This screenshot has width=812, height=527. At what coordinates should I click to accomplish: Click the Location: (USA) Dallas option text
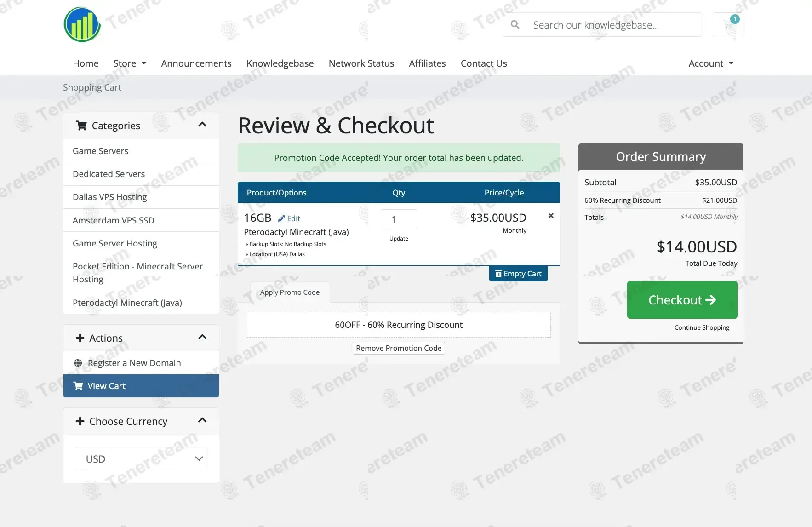coord(275,254)
